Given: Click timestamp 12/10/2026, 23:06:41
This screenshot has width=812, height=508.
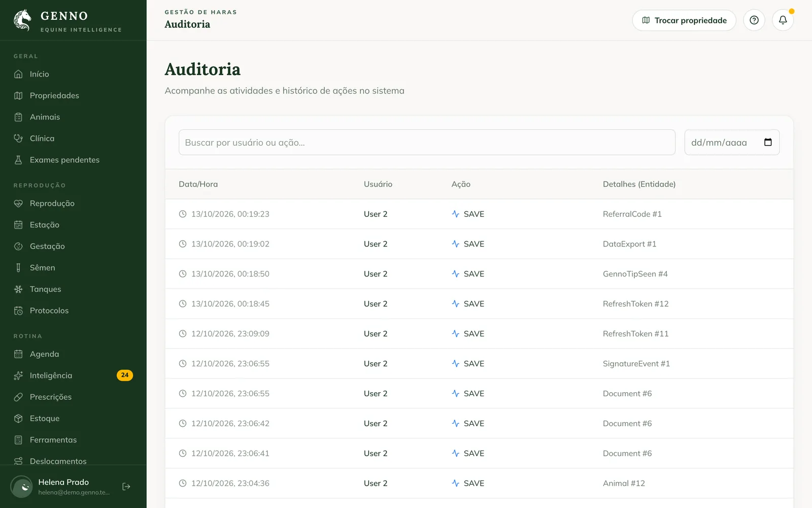Looking at the screenshot, I should coord(230,453).
